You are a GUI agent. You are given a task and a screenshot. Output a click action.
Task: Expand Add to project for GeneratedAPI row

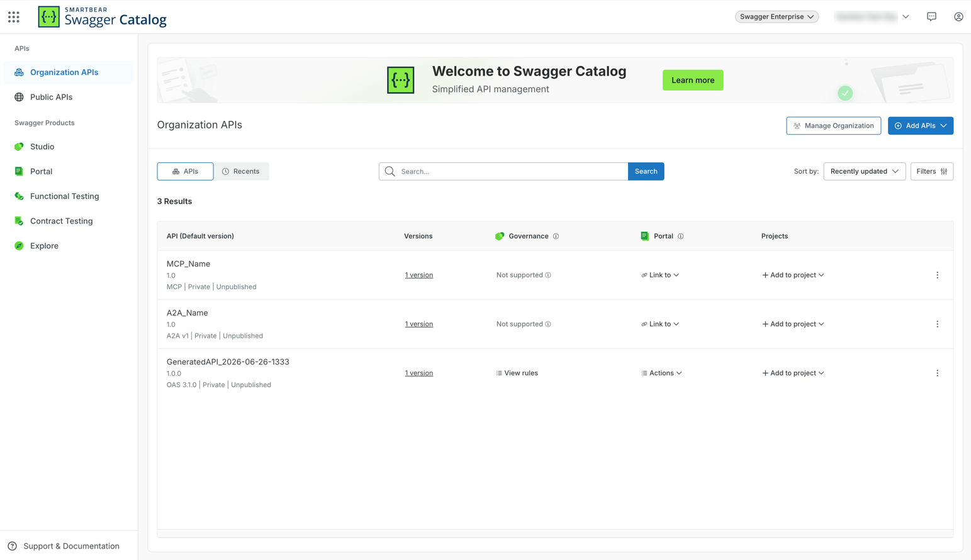pos(793,373)
